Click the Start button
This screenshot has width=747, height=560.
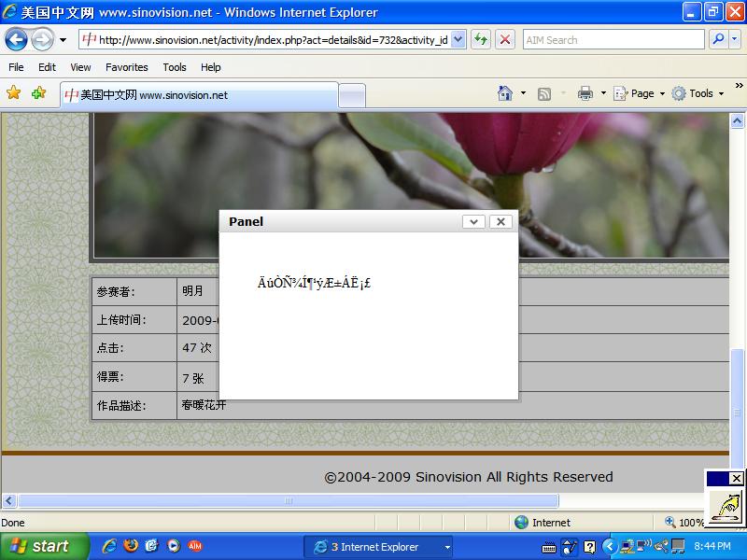click(x=43, y=546)
